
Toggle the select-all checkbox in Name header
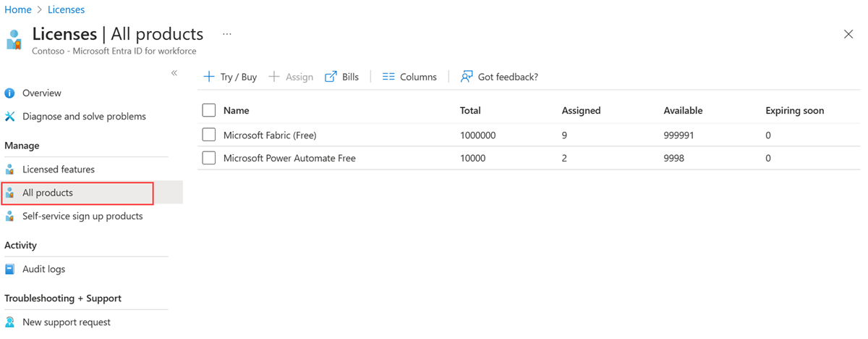pos(209,111)
